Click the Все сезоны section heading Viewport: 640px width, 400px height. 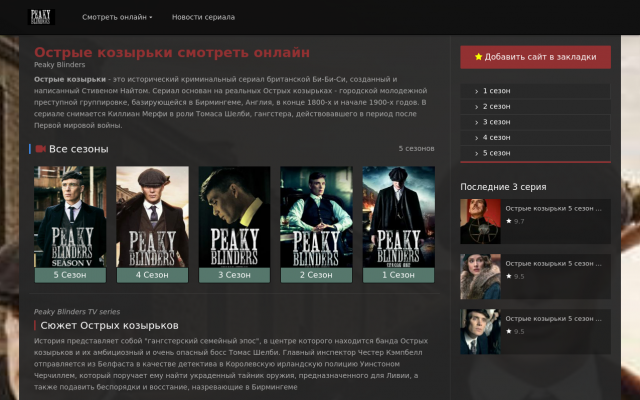[x=79, y=149]
